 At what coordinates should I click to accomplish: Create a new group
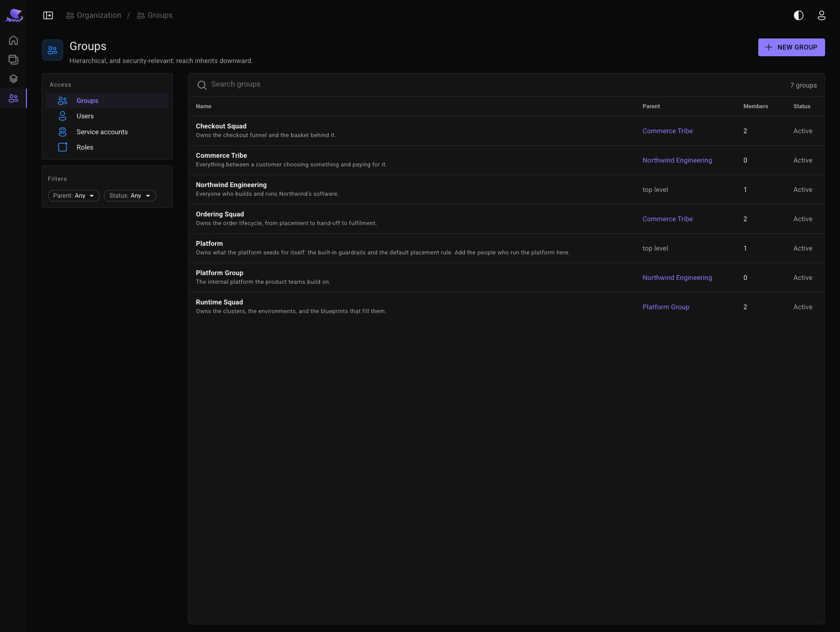[791, 47]
